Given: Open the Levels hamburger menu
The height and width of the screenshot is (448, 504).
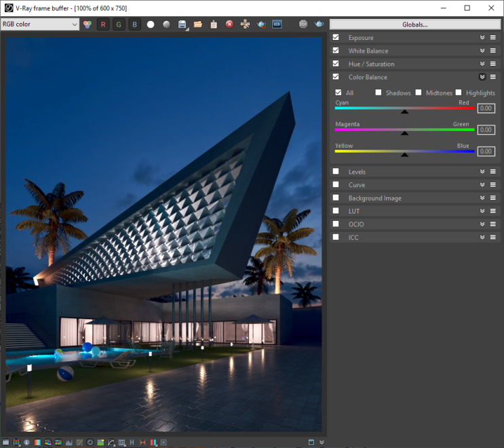Looking at the screenshot, I should (x=493, y=171).
